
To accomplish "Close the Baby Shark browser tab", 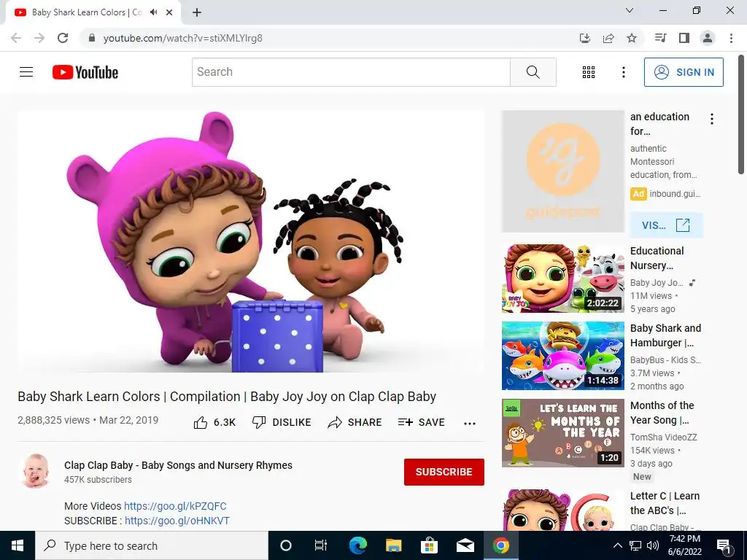I will [x=169, y=12].
